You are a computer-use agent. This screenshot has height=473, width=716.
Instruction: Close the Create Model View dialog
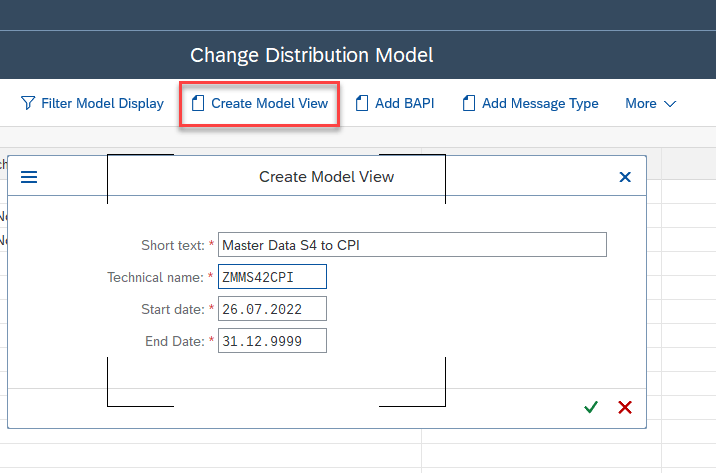click(625, 177)
